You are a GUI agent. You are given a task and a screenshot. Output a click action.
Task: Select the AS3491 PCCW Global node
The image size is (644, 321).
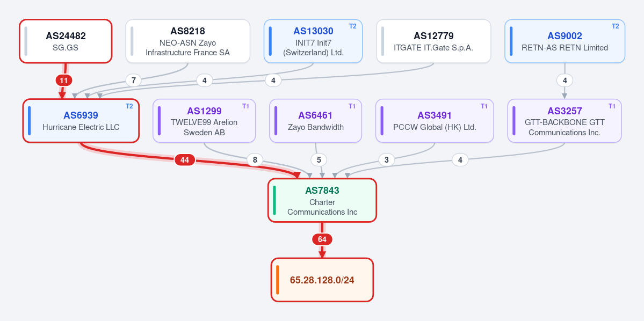tap(435, 121)
